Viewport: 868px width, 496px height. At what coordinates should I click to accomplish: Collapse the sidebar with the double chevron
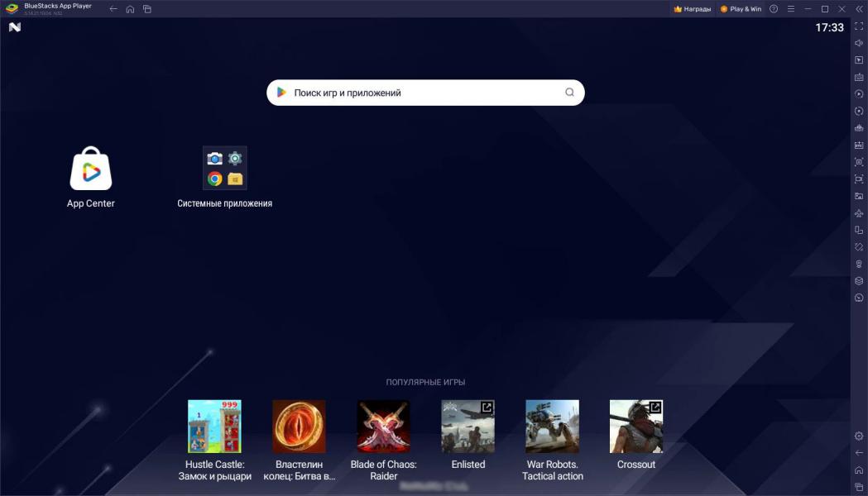click(x=859, y=9)
